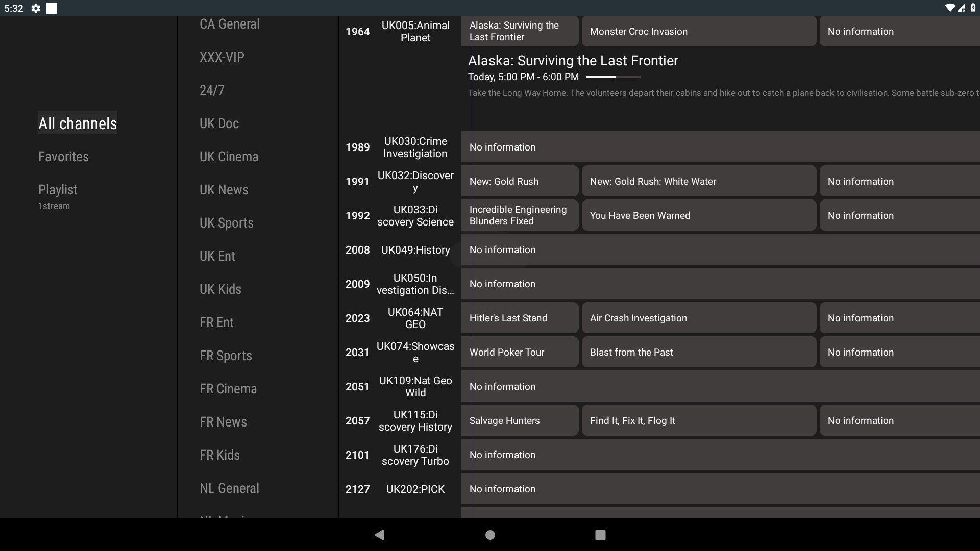The height and width of the screenshot is (551, 980).
Task: Open the FR Sports category
Action: pos(226,355)
